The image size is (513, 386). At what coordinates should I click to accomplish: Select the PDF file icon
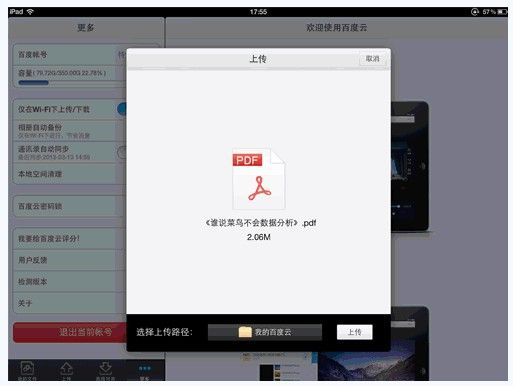(259, 179)
